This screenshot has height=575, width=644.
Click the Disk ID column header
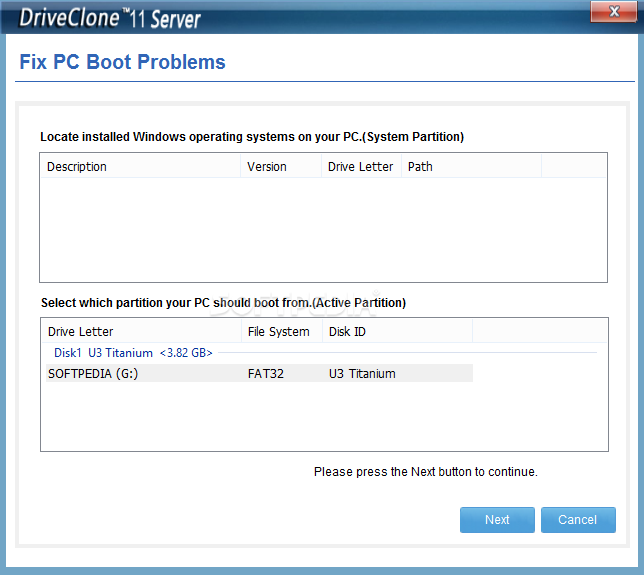pos(398,331)
